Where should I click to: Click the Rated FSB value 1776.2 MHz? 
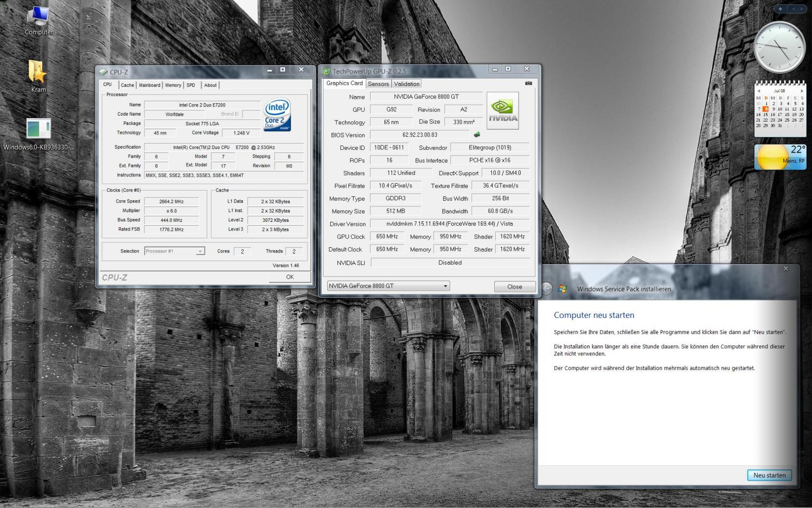(171, 230)
